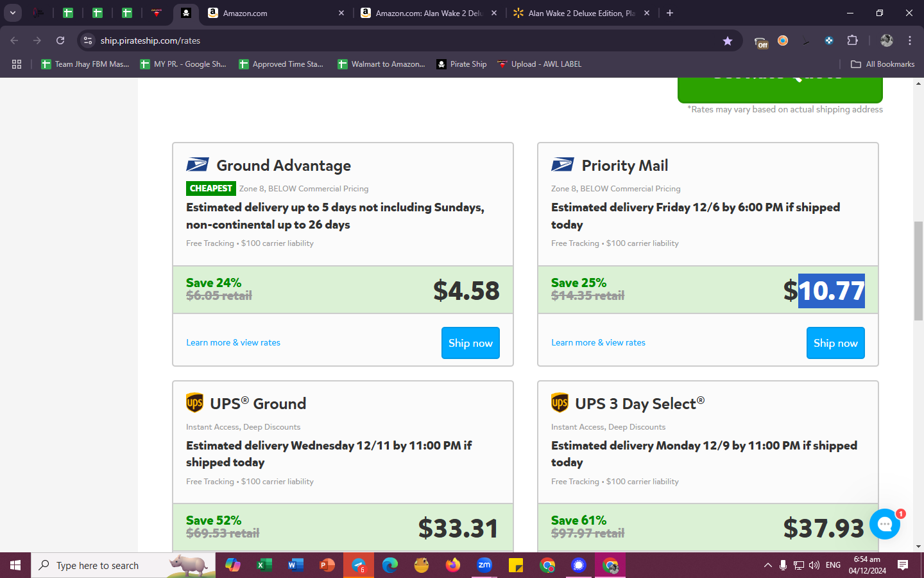
Task: Open Sticky Notes from the taskbar
Action: 516,565
